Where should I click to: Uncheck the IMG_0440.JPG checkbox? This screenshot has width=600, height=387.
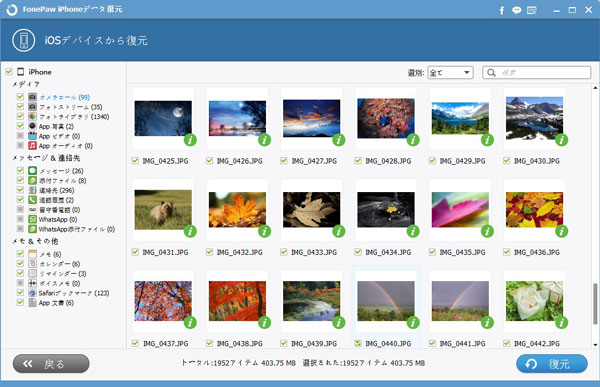(x=358, y=343)
